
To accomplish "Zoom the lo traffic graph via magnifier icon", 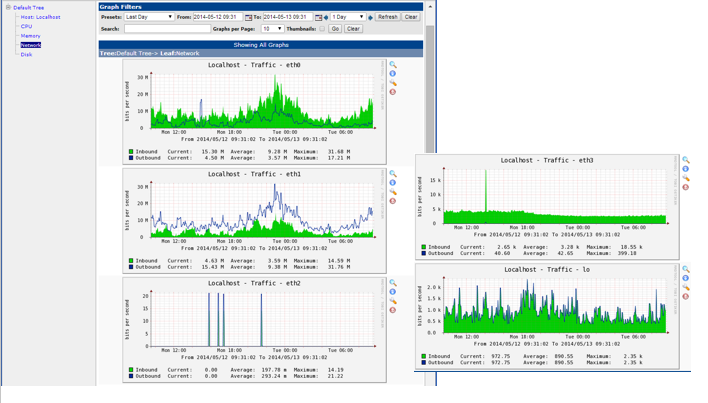I will (685, 269).
